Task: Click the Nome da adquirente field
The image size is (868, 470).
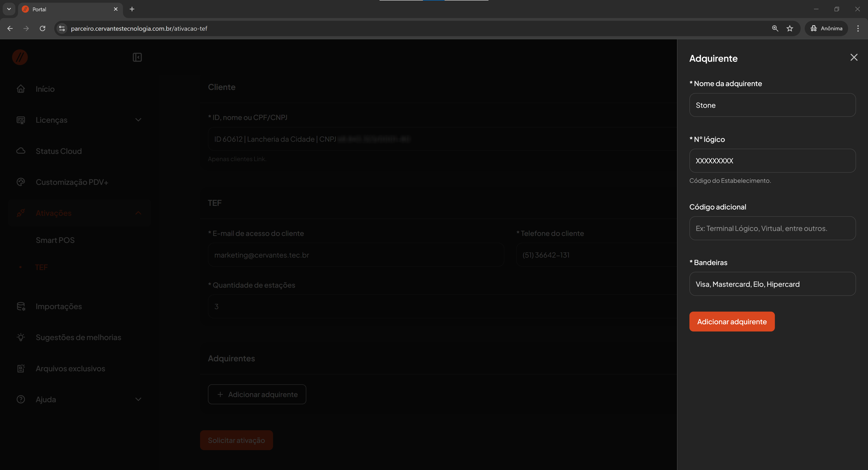Action: pyautogui.click(x=772, y=105)
